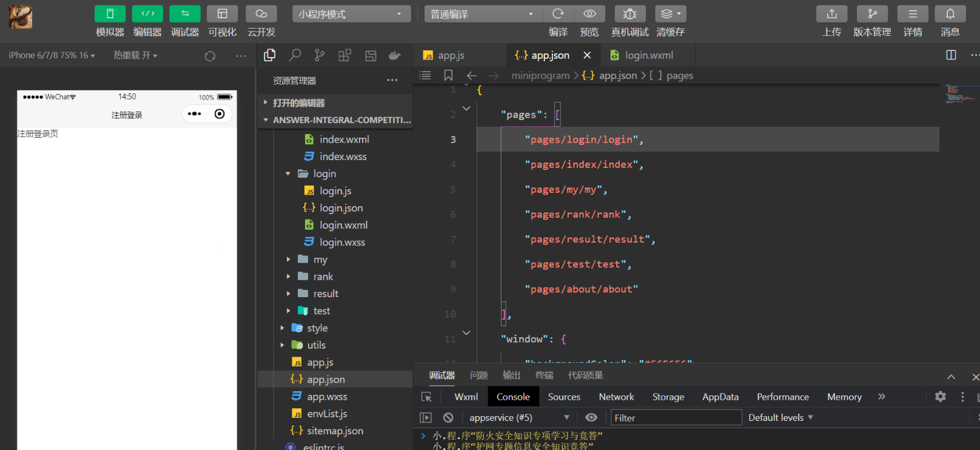Open simulator more options ellipsis

(x=241, y=56)
